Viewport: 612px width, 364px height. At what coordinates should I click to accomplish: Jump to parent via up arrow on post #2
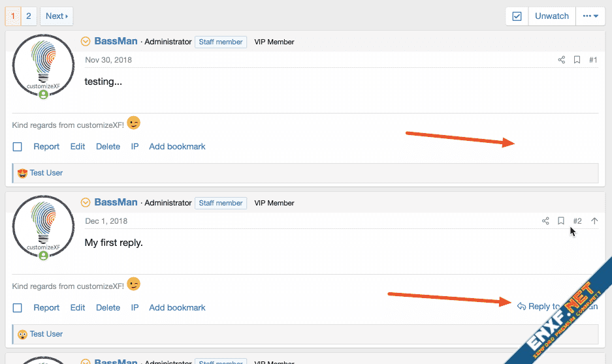coord(594,221)
